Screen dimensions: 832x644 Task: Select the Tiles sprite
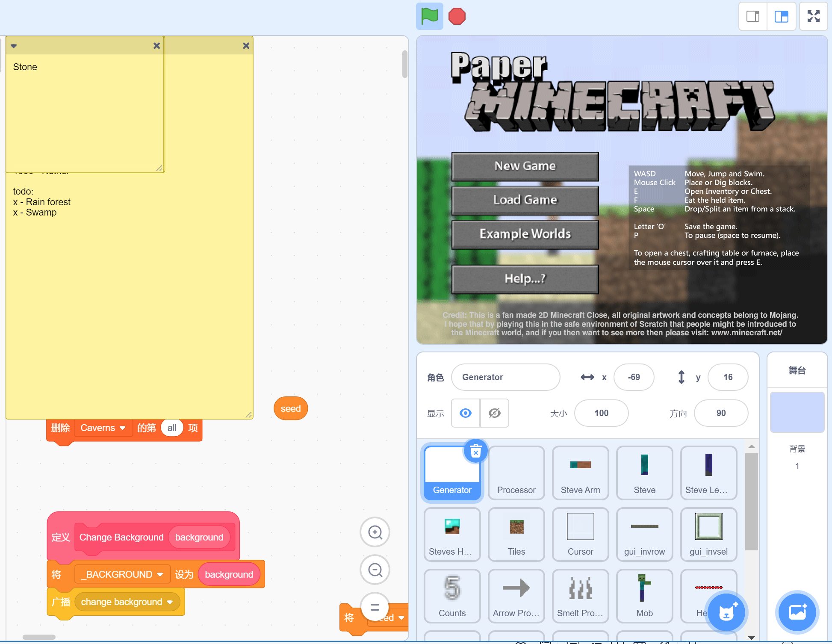pyautogui.click(x=516, y=535)
